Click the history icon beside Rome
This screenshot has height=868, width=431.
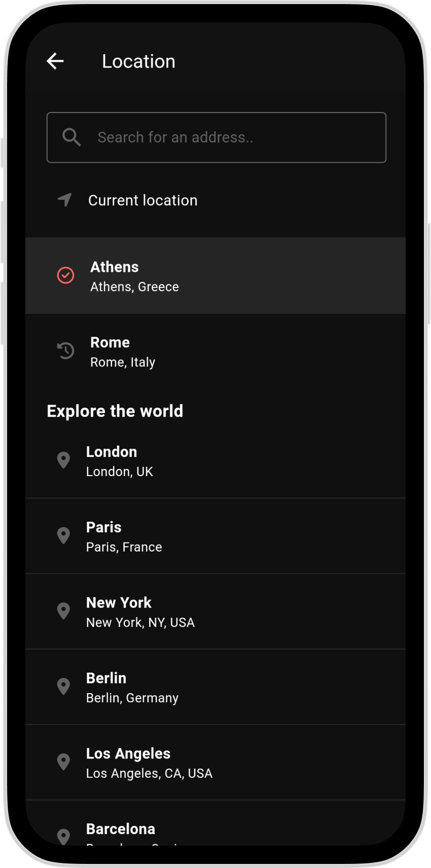65,351
